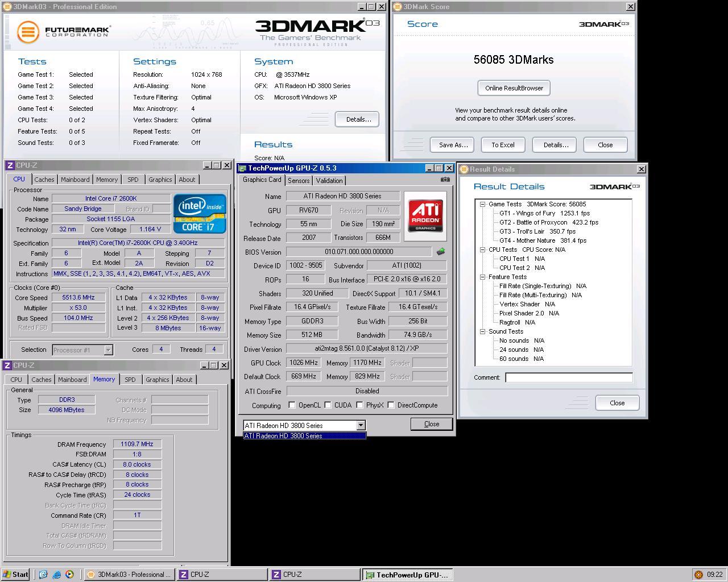The image size is (728, 582).
Task: Click the Core Speed 5513.6 MHz value
Action: pos(79,297)
